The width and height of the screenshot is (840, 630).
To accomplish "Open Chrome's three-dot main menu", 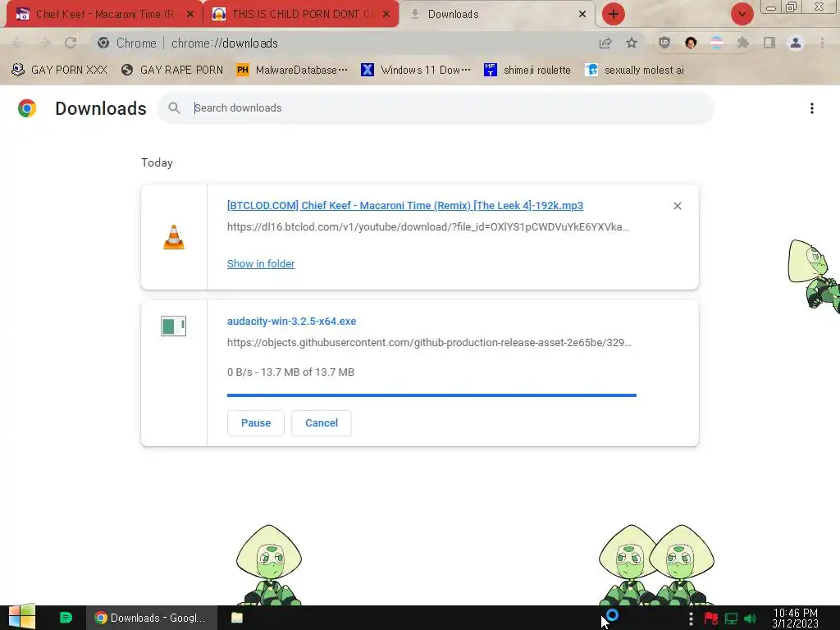I will (822, 43).
